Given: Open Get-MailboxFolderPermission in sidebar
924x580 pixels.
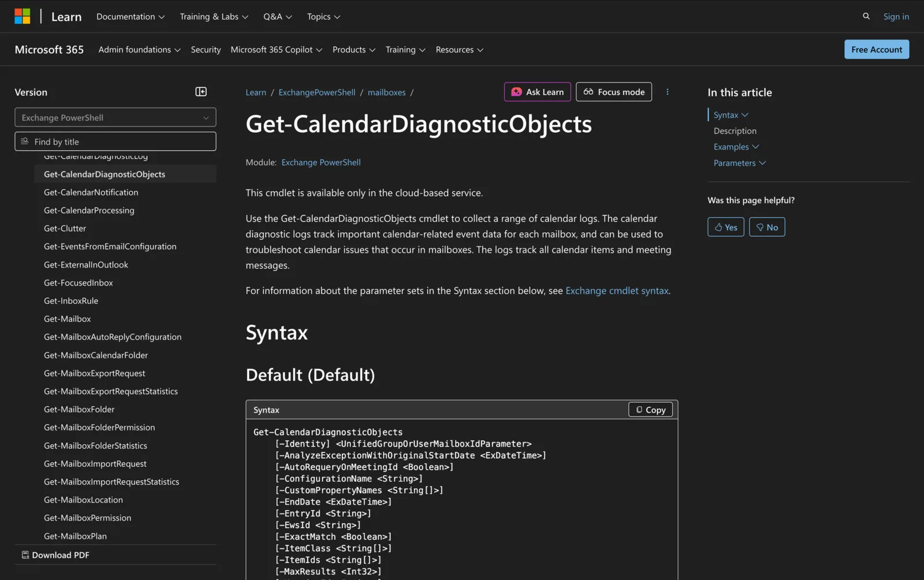Looking at the screenshot, I should click(x=99, y=427).
